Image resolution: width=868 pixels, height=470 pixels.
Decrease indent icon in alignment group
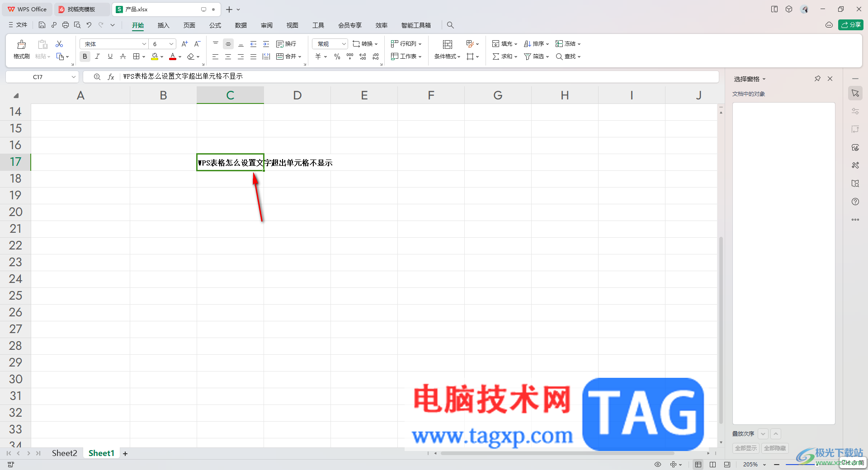point(253,44)
